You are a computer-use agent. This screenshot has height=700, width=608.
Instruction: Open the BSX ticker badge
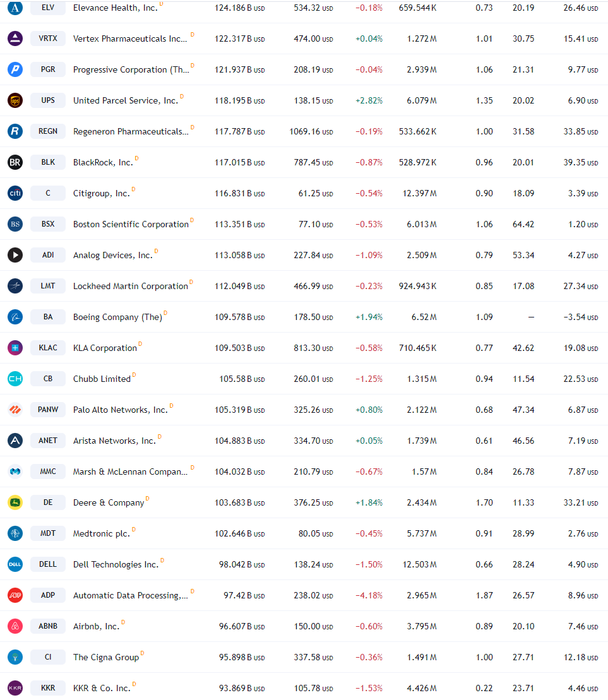(x=48, y=224)
